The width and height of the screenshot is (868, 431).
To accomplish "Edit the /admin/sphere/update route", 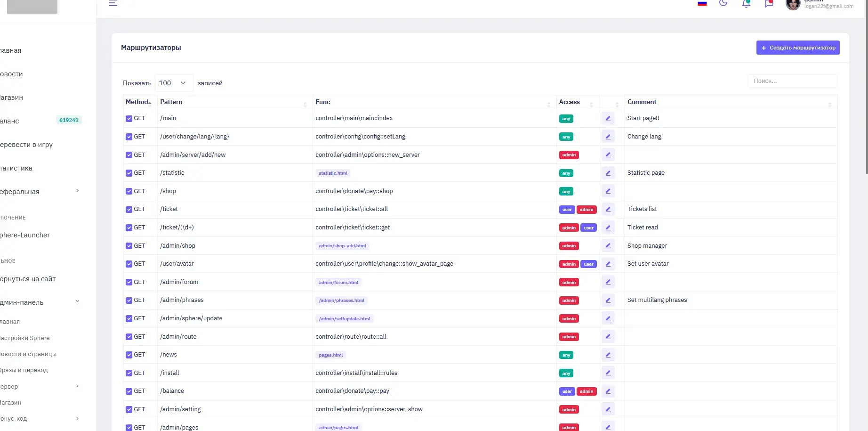I will [608, 318].
